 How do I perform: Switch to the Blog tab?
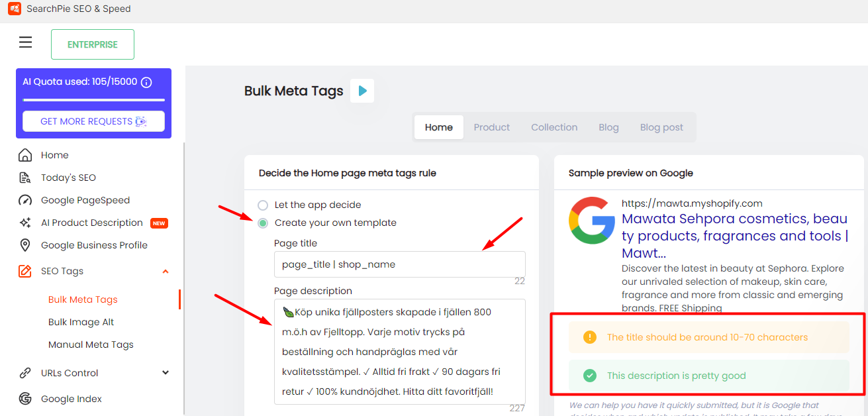point(608,127)
